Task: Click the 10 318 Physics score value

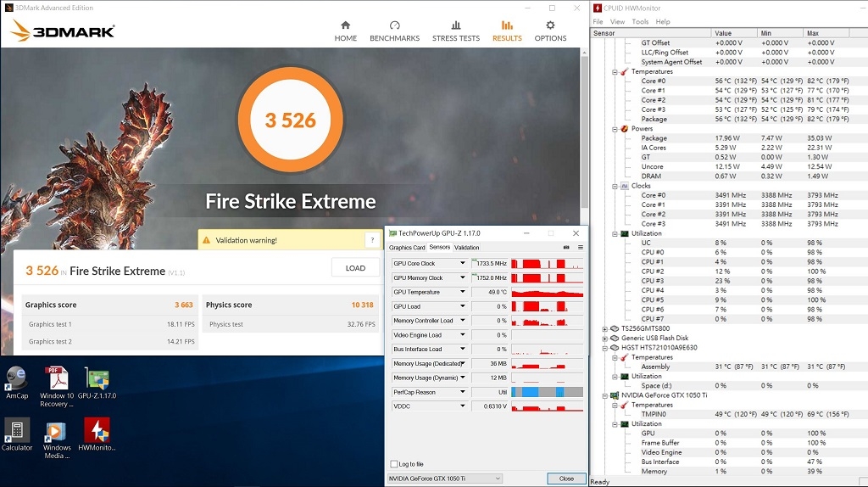Action: [362, 305]
